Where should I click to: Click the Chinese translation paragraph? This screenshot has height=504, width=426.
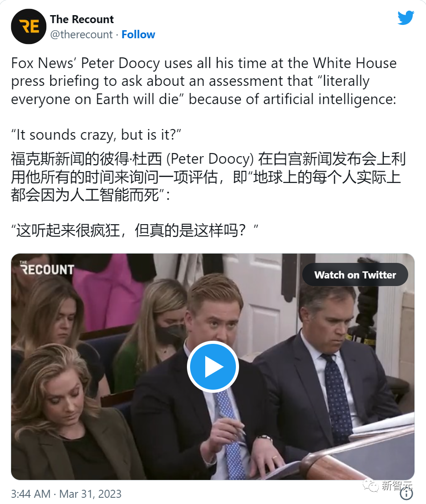[208, 177]
